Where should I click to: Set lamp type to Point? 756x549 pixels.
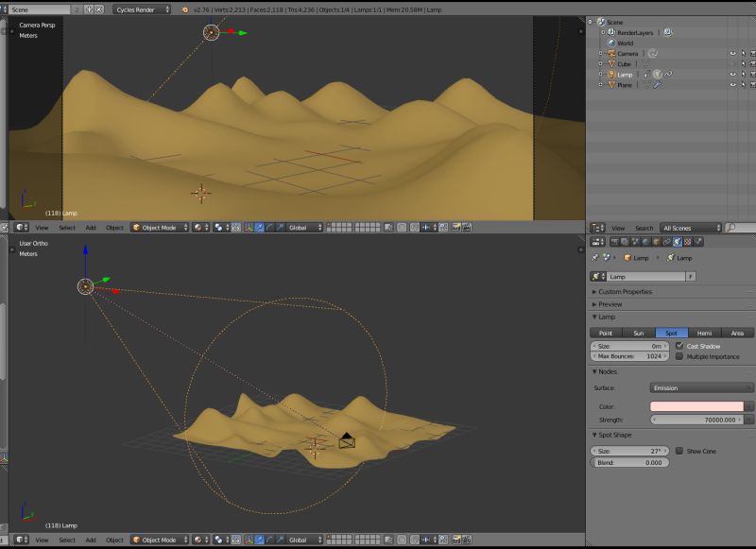tap(606, 333)
